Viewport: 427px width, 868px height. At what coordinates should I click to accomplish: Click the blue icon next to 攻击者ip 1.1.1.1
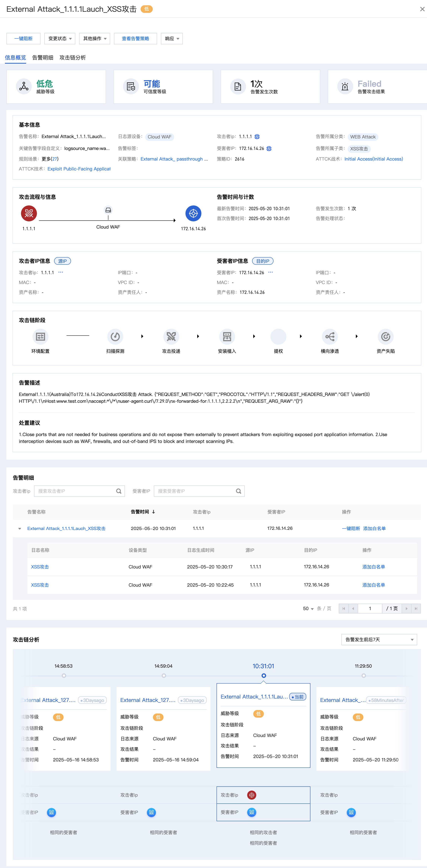(257, 137)
